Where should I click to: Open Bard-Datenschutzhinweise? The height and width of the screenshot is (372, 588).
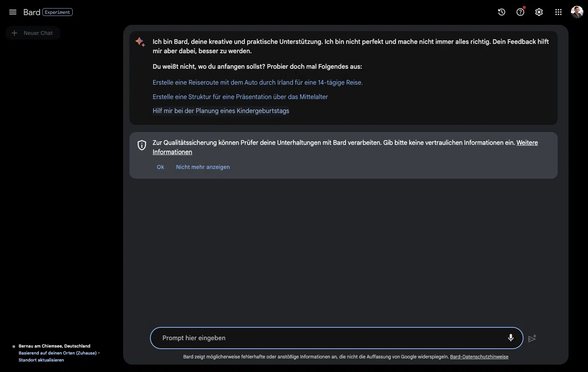479,356
